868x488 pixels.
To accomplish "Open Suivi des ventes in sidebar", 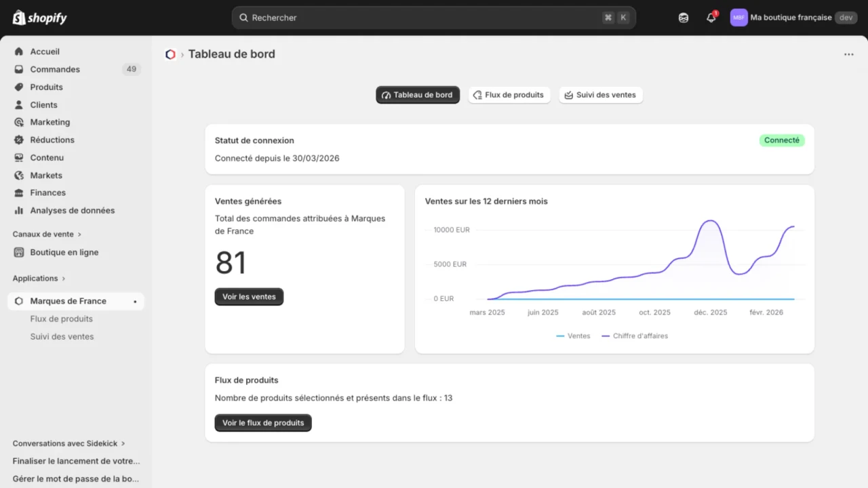I will 62,336.
